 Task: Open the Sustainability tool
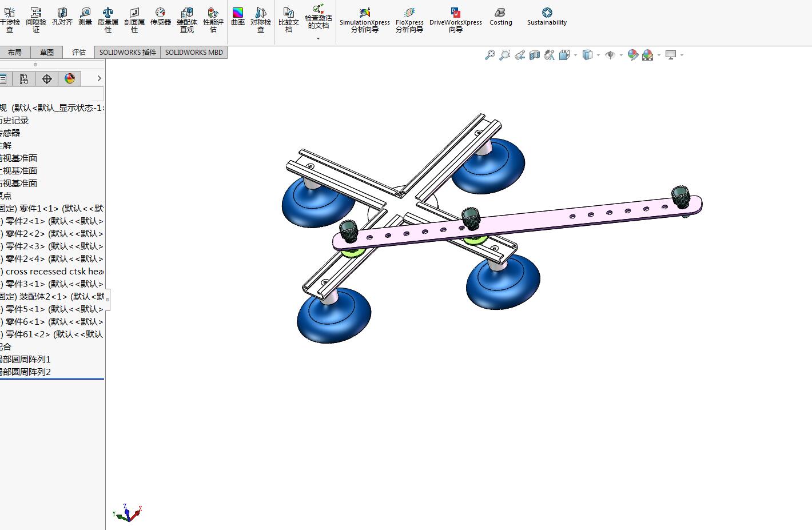coord(547,17)
